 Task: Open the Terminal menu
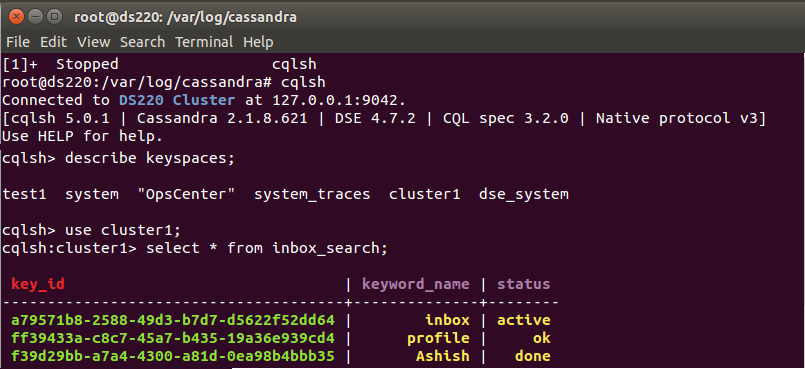coord(204,42)
